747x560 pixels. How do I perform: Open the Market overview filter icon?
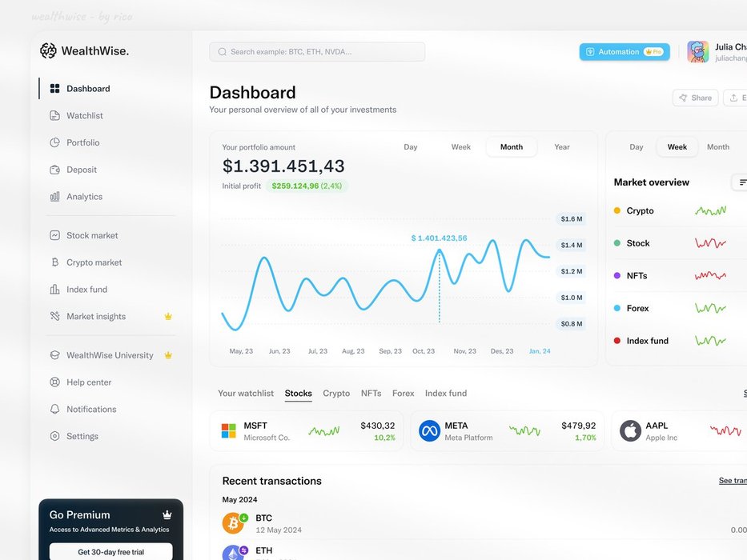tap(741, 182)
